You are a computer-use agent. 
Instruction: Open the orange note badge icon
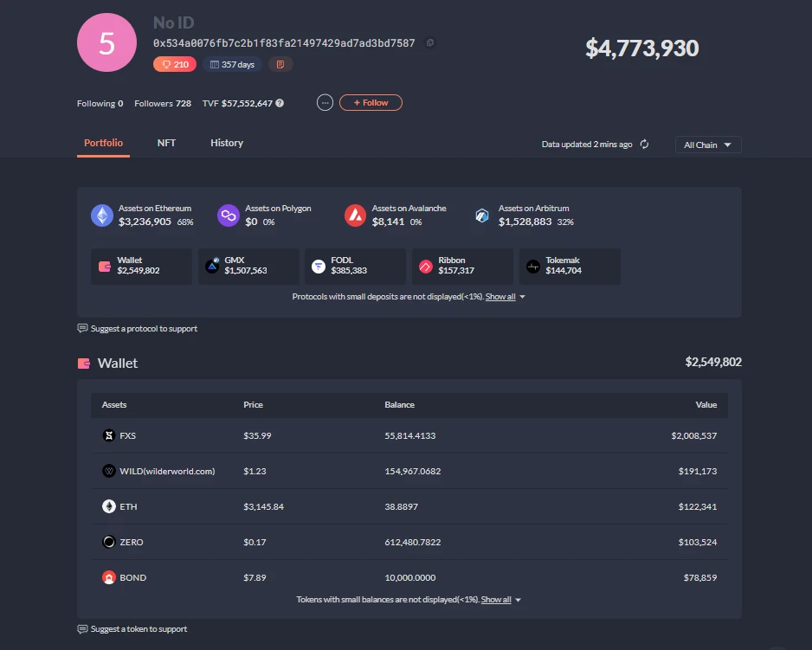pyautogui.click(x=280, y=64)
